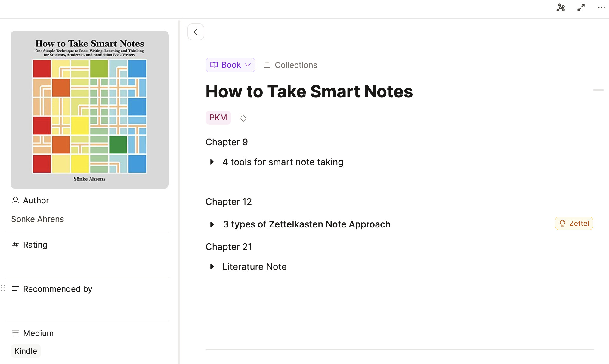This screenshot has height=364, width=609.
Task: Expand 3 types of Zettelkasten Note Approach
Action: 212,224
